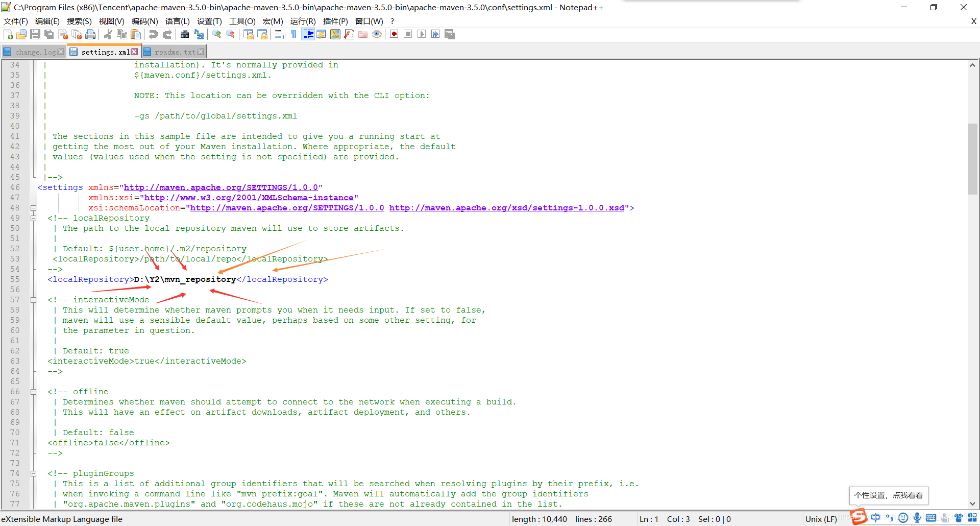
Task: Click the Stop recording macro icon
Action: [x=408, y=34]
